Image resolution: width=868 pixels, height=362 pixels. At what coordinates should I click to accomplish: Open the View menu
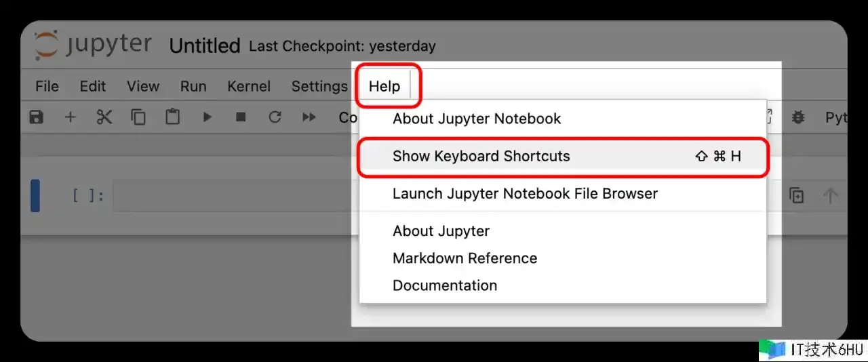point(143,86)
